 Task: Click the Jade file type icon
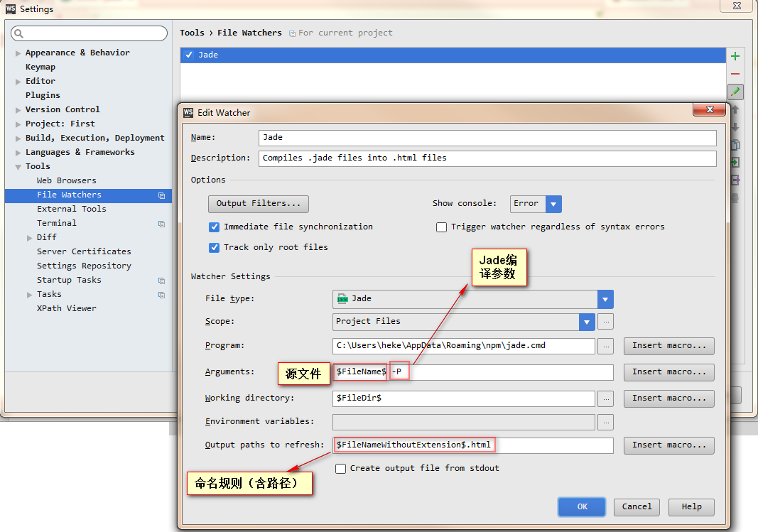pos(342,298)
